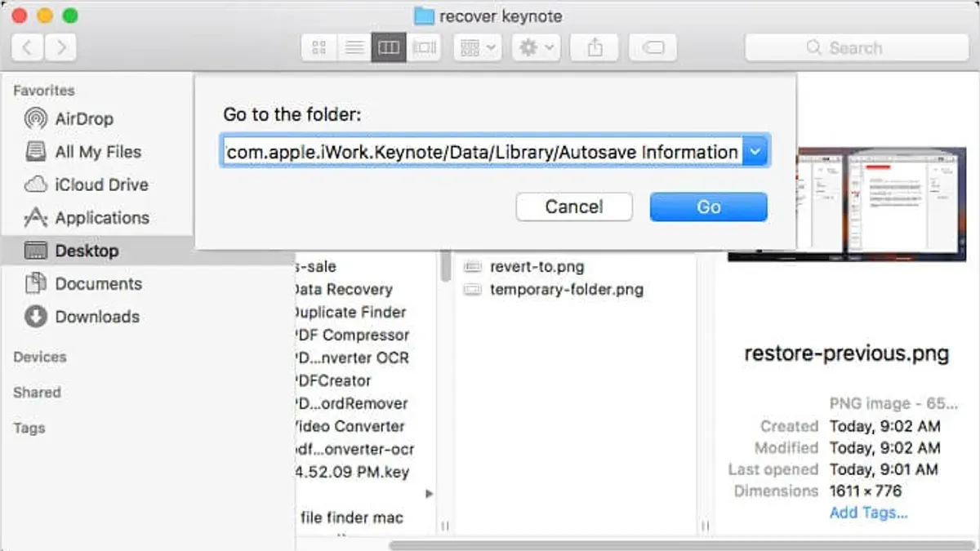Image resolution: width=980 pixels, height=551 pixels.
Task: Switch to list view
Action: pos(354,47)
